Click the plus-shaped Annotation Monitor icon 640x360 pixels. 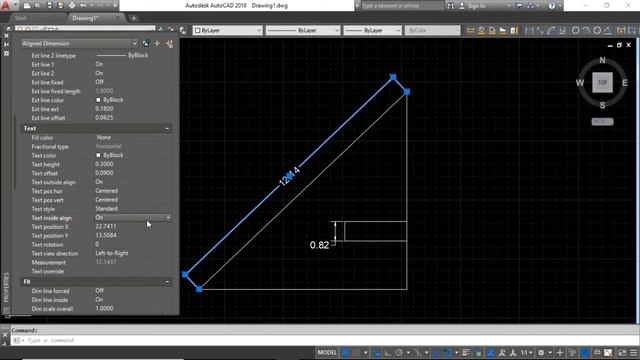(x=560, y=353)
